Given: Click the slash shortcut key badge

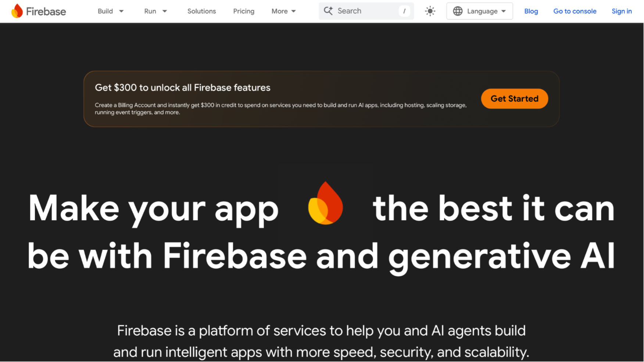Looking at the screenshot, I should 404,11.
